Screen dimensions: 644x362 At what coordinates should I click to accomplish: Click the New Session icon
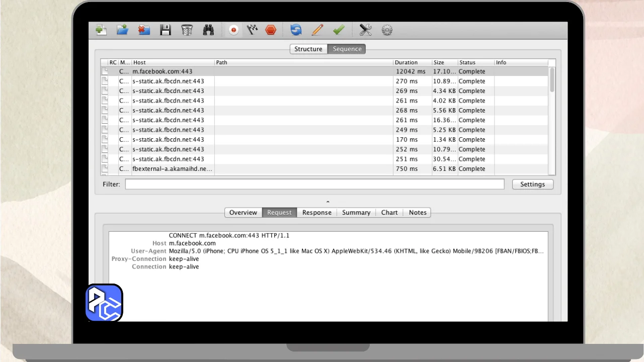tap(101, 30)
